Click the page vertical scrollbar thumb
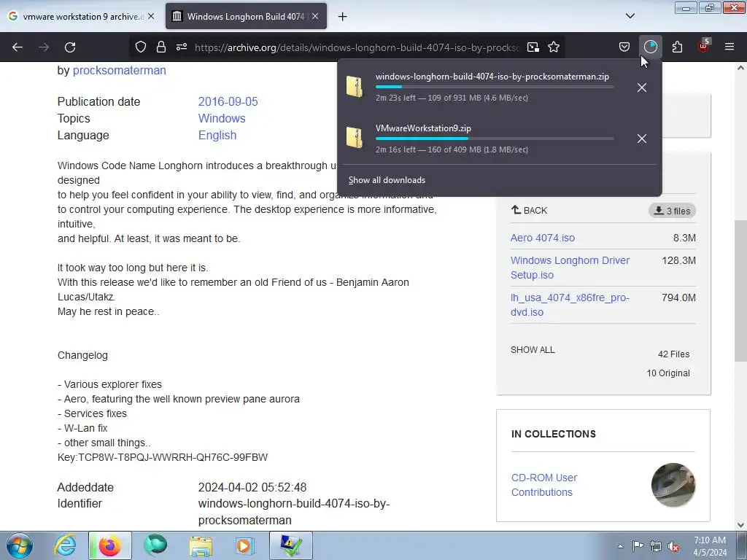 click(741, 290)
